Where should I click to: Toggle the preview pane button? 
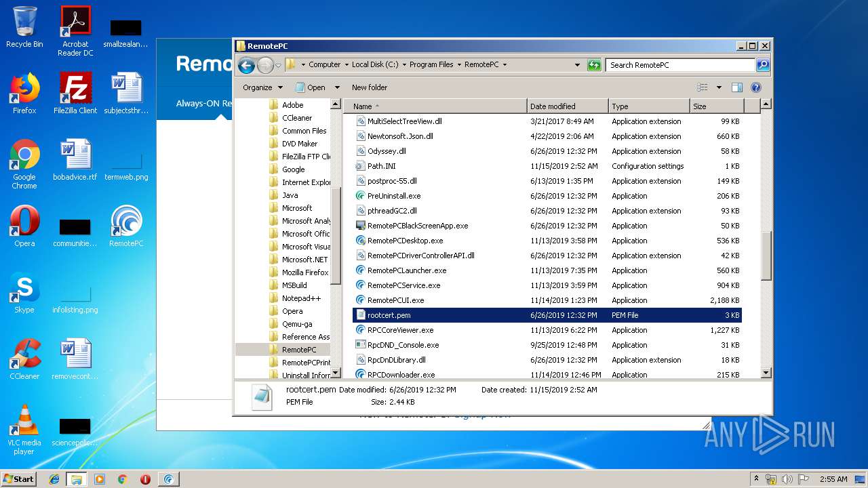(x=737, y=87)
